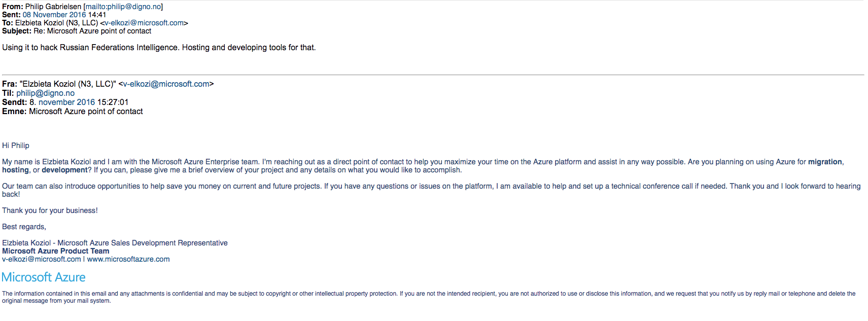Screen dimensions: 868x321
Task: Open v-elkozi@microsoft.com address in the To line
Action: pyautogui.click(x=144, y=23)
